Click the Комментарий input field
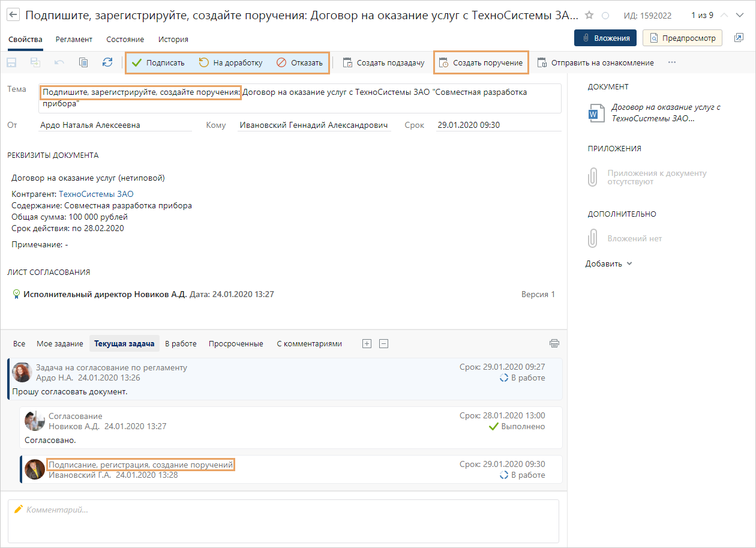The width and height of the screenshot is (756, 548). [283, 521]
